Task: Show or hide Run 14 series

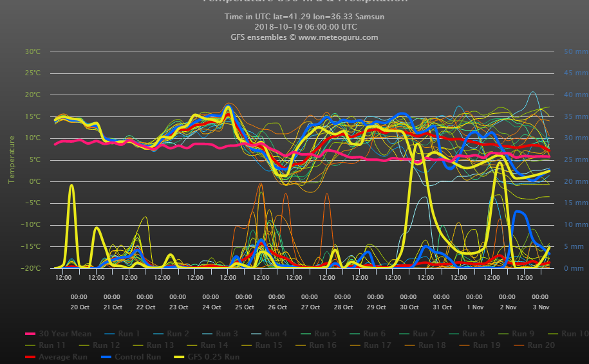Action: click(x=207, y=345)
